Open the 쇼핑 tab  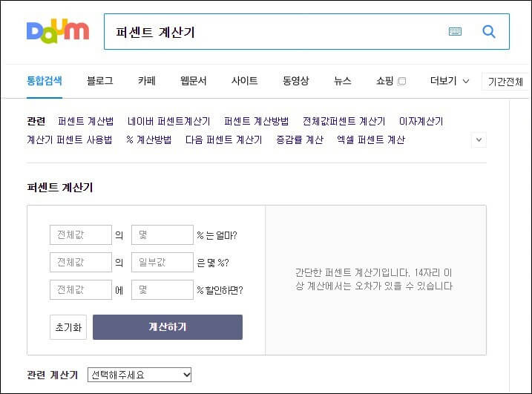point(385,81)
